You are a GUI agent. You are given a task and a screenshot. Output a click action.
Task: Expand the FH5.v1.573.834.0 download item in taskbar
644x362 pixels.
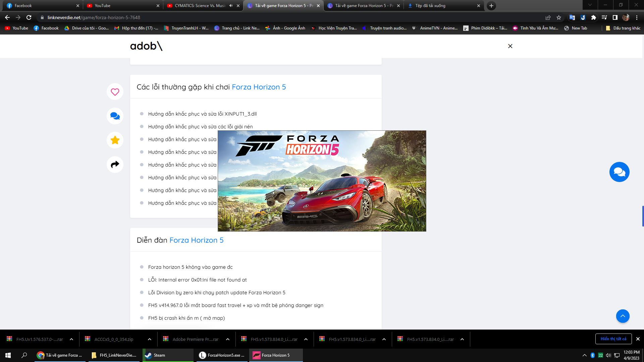click(x=307, y=339)
